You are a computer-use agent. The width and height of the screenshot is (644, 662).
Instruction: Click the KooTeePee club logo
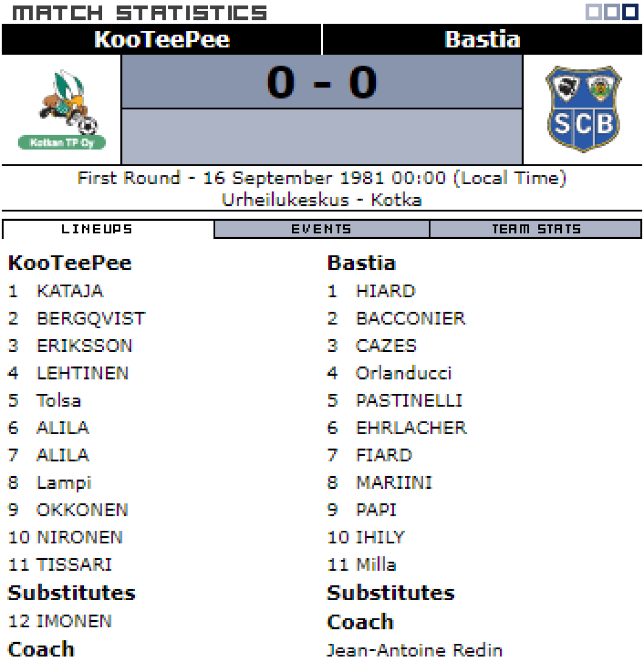coord(61,110)
